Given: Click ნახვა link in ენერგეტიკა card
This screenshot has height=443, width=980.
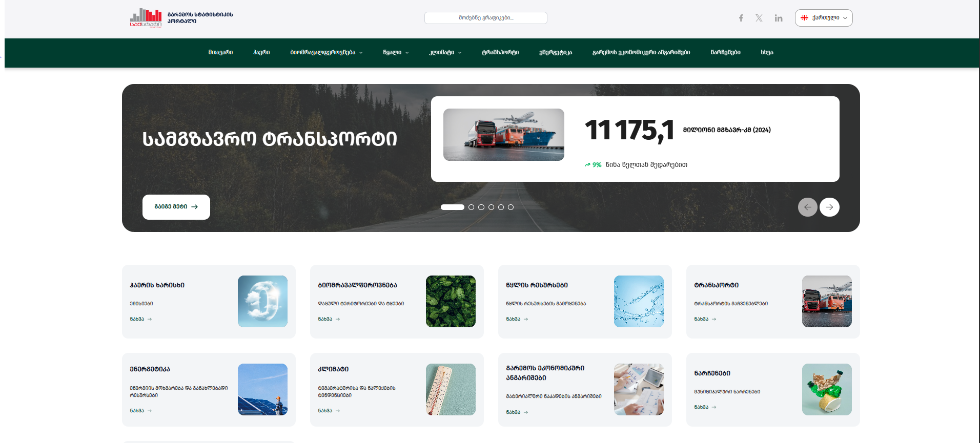Looking at the screenshot, I should (x=141, y=411).
